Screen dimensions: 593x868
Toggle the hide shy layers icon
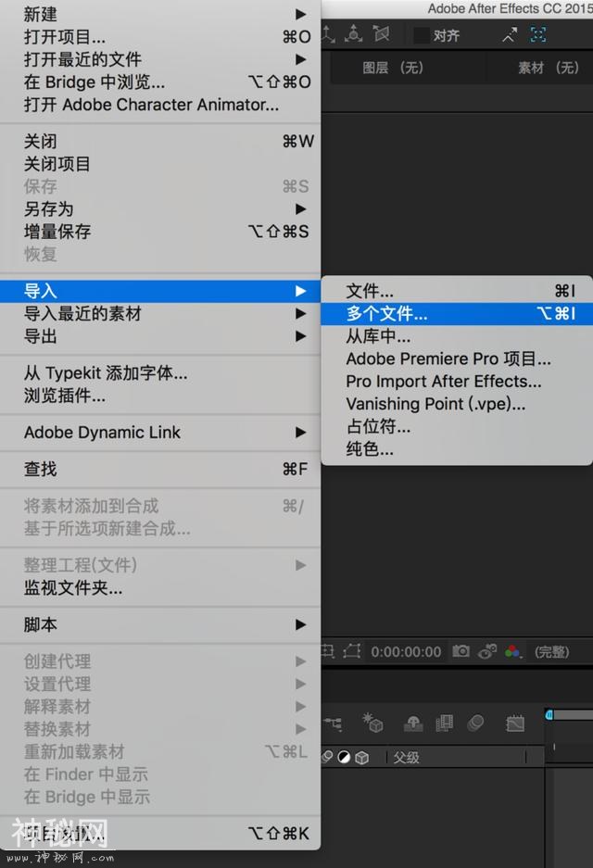(413, 723)
